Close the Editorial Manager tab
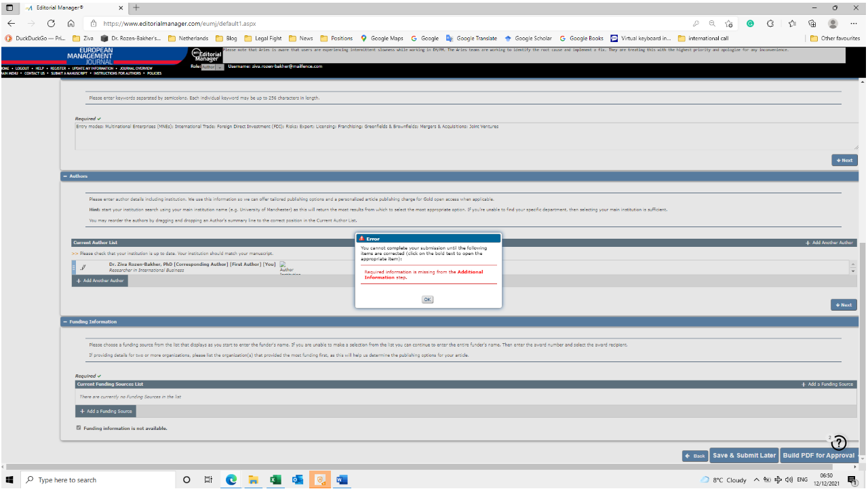 click(x=120, y=7)
